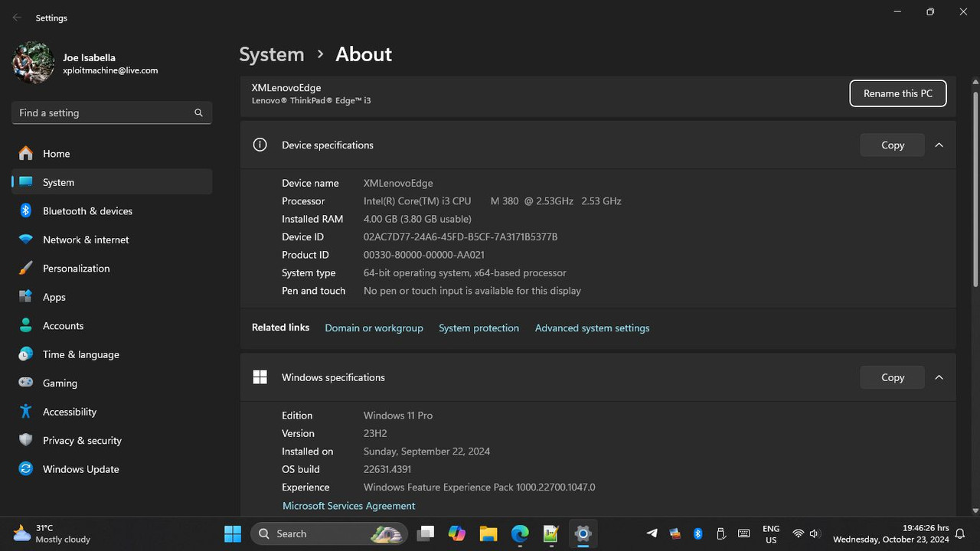Open File Explorer from the taskbar
Viewport: 980px width, 551px height.
click(488, 533)
